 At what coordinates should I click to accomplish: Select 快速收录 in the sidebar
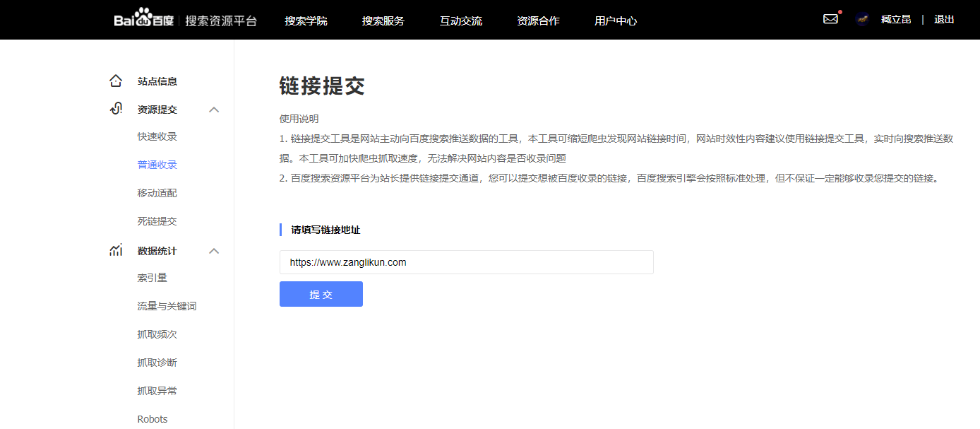click(157, 136)
